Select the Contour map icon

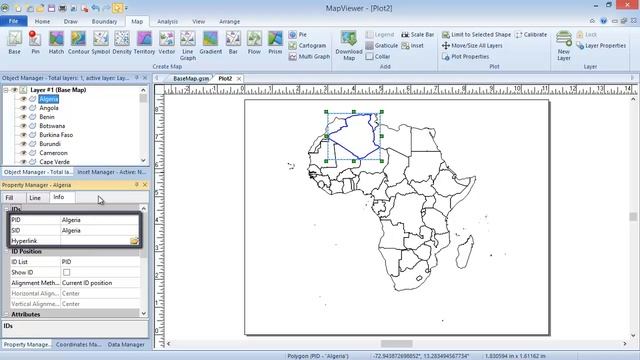click(x=78, y=42)
